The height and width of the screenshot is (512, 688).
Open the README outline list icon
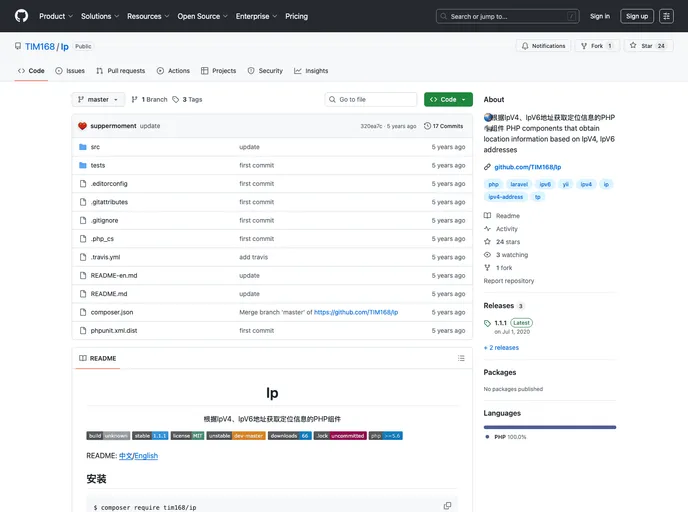coord(461,358)
